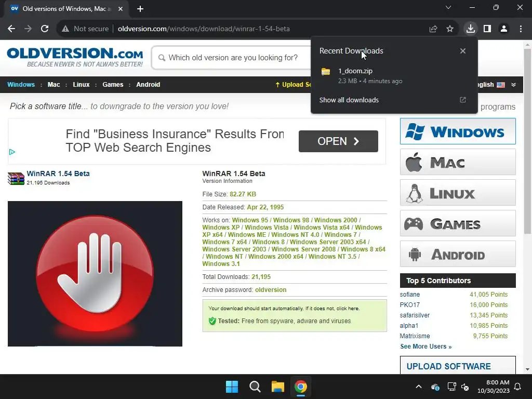Open the WinRAR 1.54 Beta title link
The height and width of the screenshot is (399, 532).
58,174
